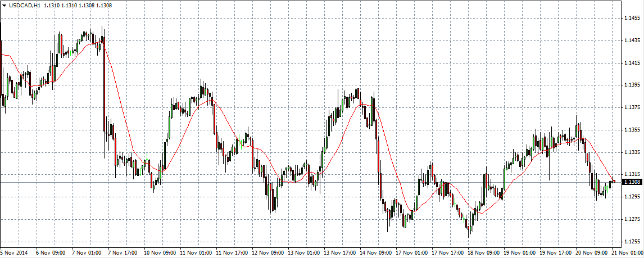Click the 10 Nov 09:00 time label

point(159,253)
